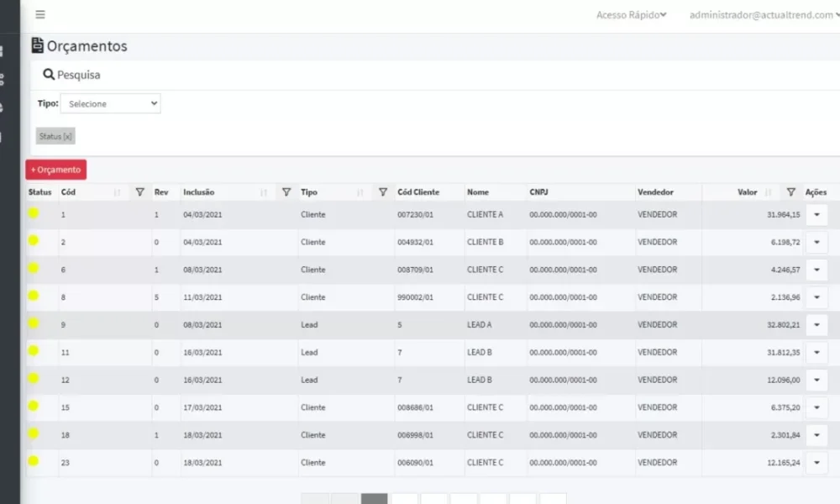Click the filter icon in Valor column
The width and height of the screenshot is (840, 504).
(x=790, y=192)
